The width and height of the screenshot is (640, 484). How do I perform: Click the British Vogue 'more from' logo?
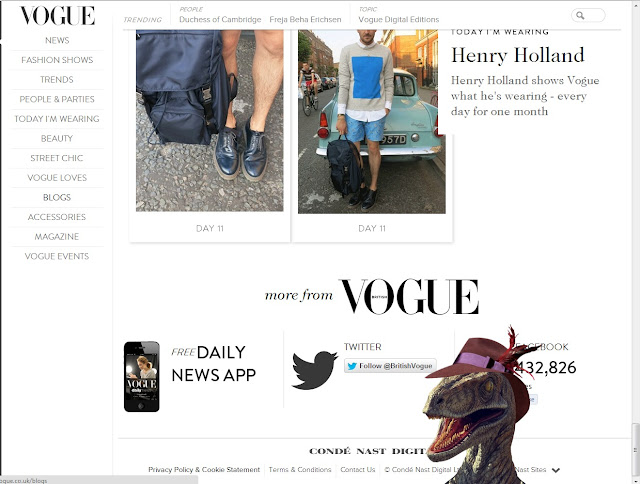click(409, 296)
